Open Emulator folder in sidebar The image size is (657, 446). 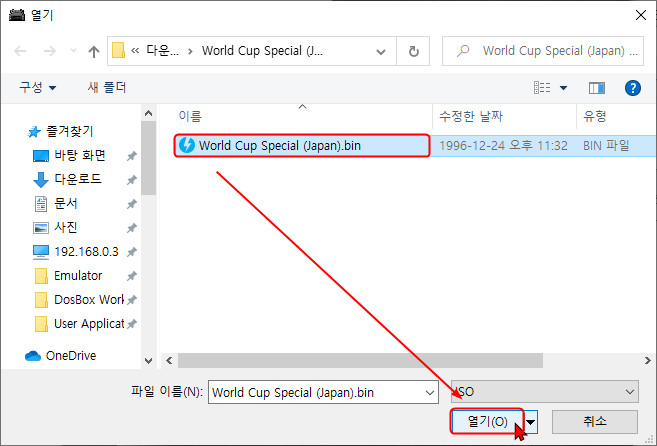(78, 275)
